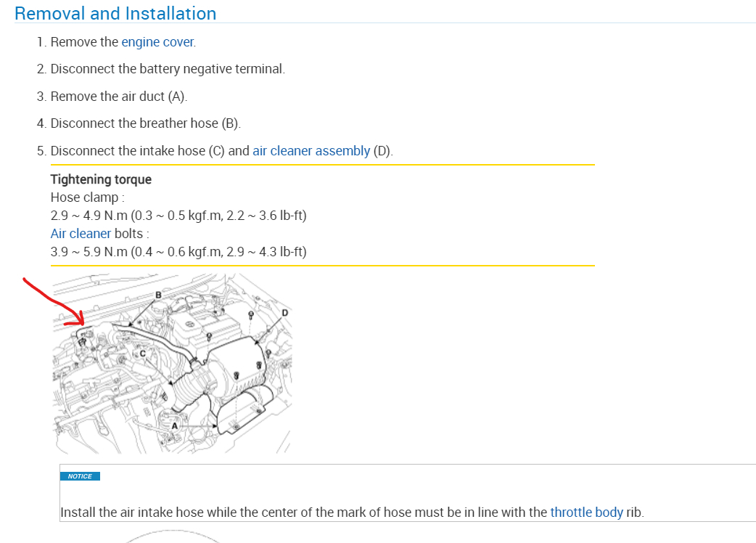Screen dimensions: 756x543
Task: Click step 4 breather hose text
Action: tap(145, 123)
